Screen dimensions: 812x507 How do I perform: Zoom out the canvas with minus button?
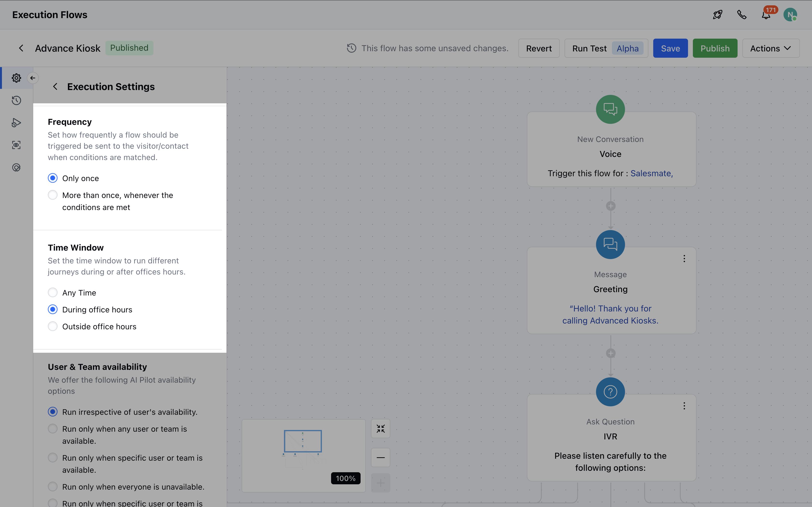380,457
